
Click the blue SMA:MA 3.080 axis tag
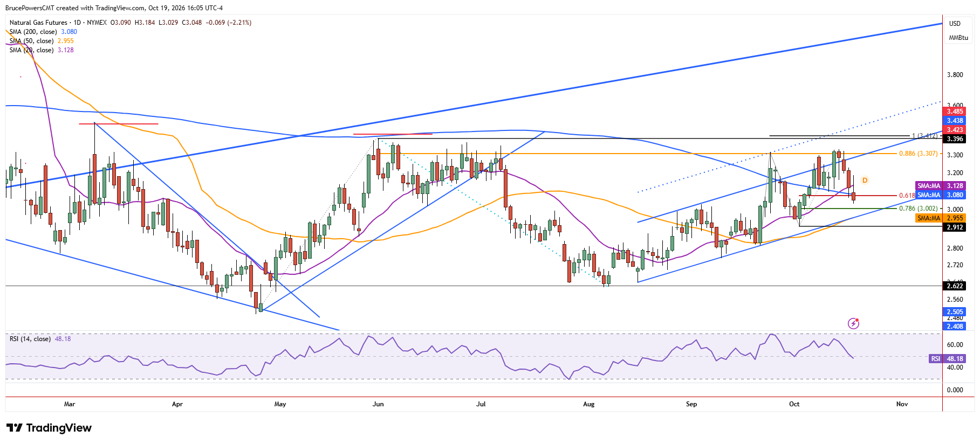coord(941,195)
